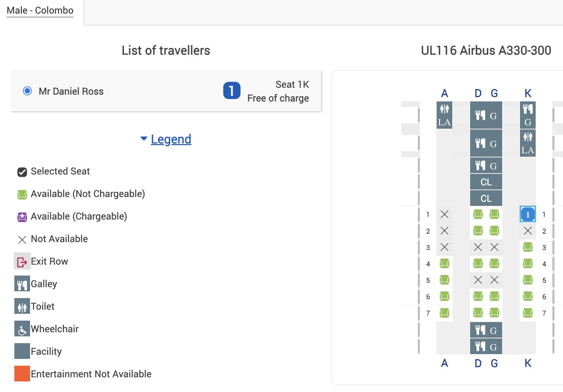Click UL116 Airbus A330-300 heading
Screen dimensions: 563x392
tap(486, 51)
